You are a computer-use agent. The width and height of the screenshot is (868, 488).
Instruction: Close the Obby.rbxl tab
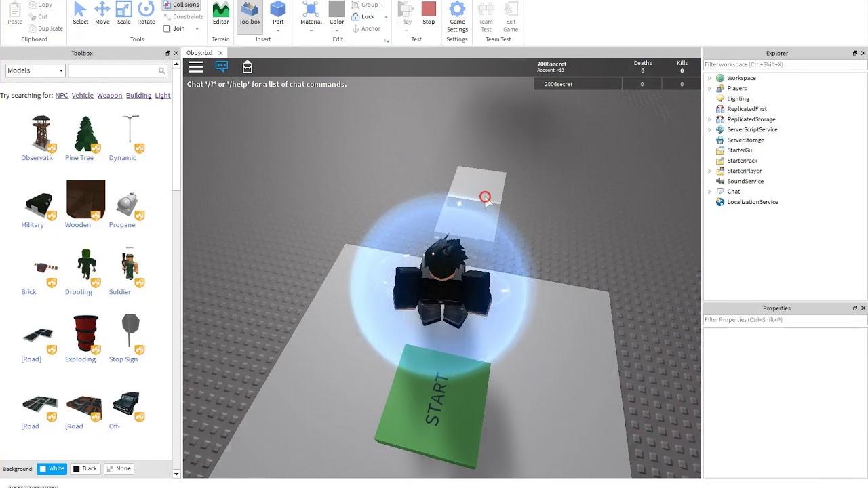pyautogui.click(x=220, y=53)
